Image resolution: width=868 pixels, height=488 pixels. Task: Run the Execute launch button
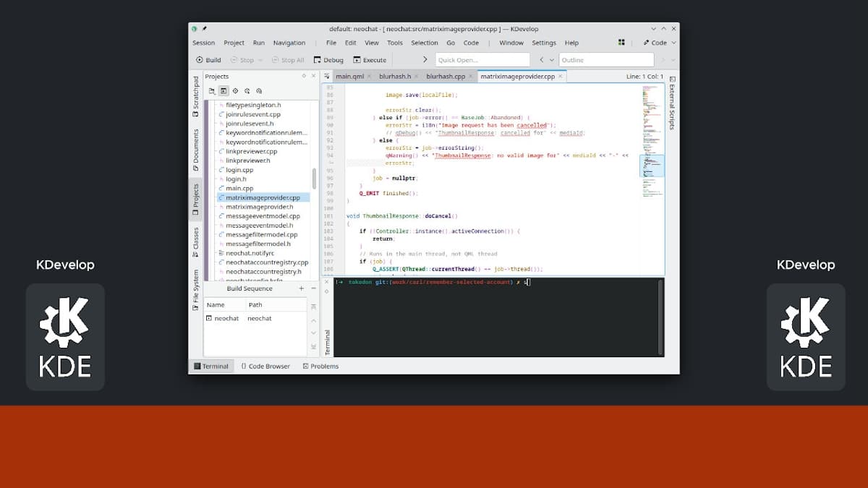370,60
